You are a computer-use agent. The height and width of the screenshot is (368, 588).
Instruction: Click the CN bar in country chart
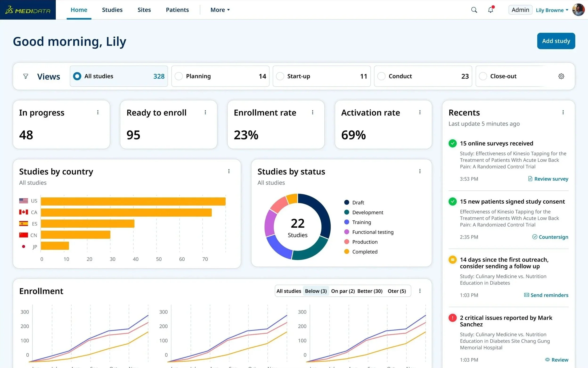click(x=76, y=235)
